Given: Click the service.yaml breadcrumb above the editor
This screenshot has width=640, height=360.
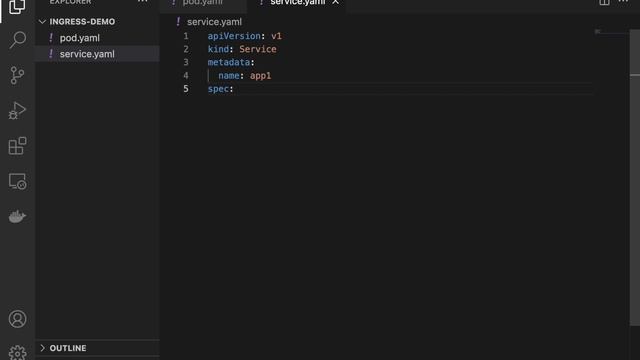Looking at the screenshot, I should tap(214, 22).
